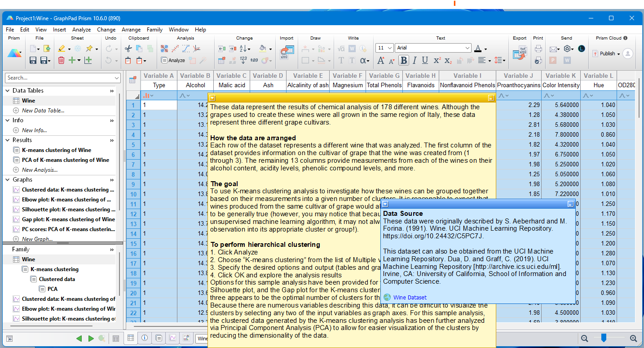Click the zoom in magnifier icon
The height and width of the screenshot is (348, 644).
(x=633, y=339)
